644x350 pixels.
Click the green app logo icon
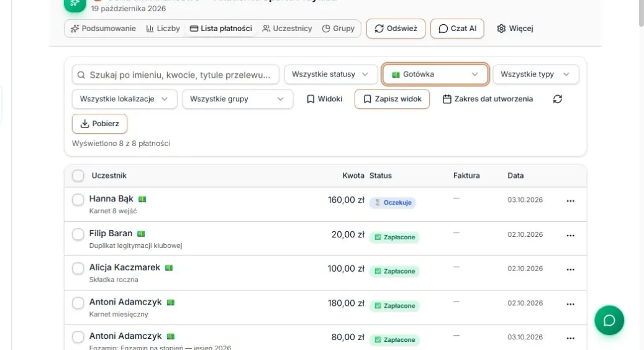click(x=75, y=4)
